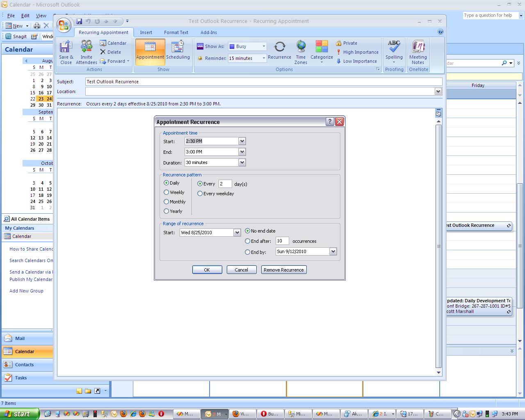Open Calendar from the Actions group

(x=113, y=43)
